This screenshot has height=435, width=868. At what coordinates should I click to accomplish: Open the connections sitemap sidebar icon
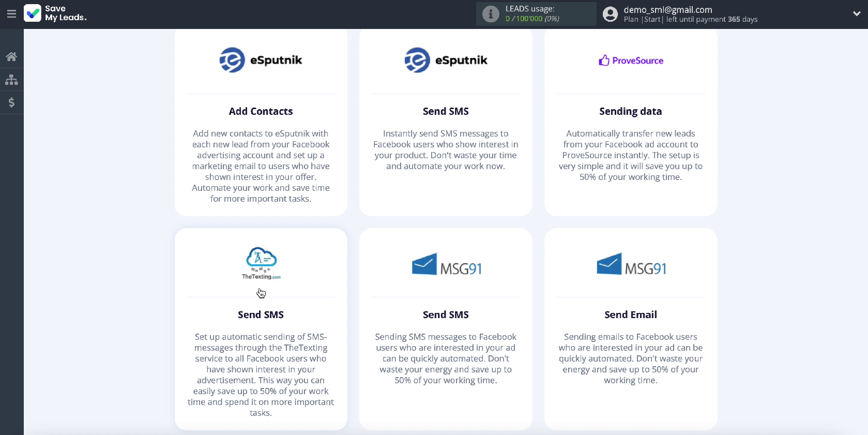pyautogui.click(x=11, y=80)
